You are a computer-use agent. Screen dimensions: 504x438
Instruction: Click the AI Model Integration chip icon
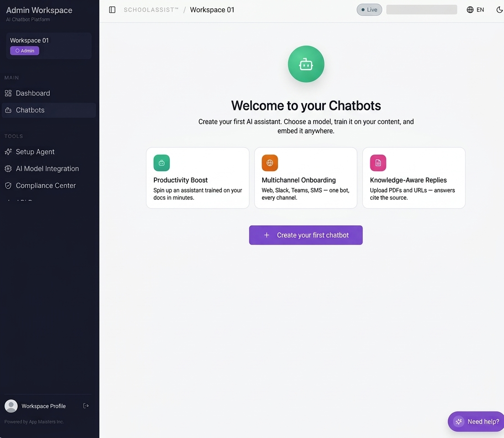coord(8,169)
